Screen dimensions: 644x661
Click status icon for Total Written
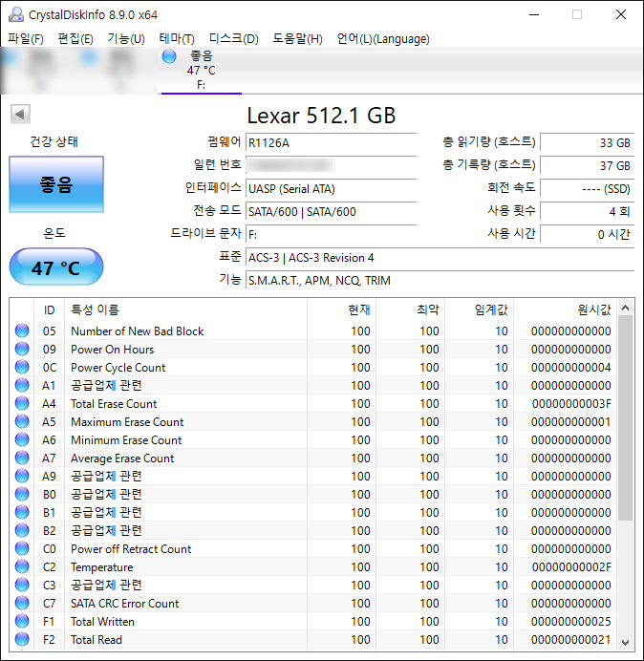22,621
